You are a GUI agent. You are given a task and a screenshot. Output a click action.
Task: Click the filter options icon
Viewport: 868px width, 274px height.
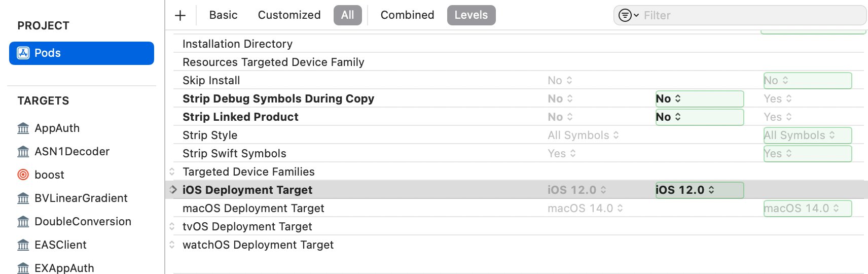[628, 15]
